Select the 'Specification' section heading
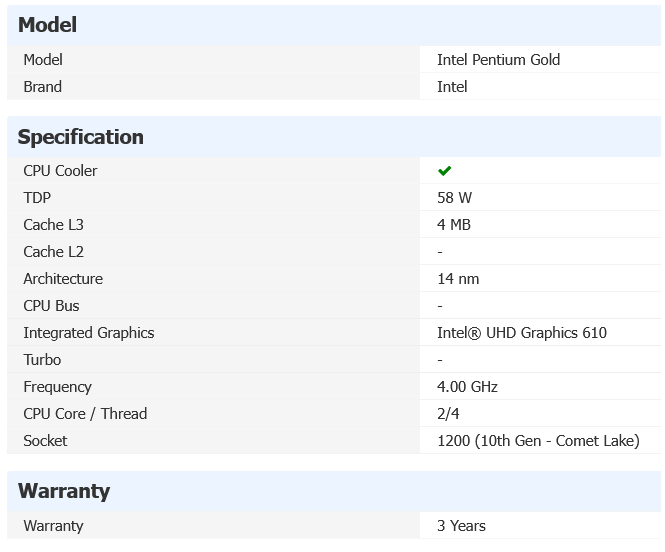Viewport: 665px width, 552px height. [81, 137]
